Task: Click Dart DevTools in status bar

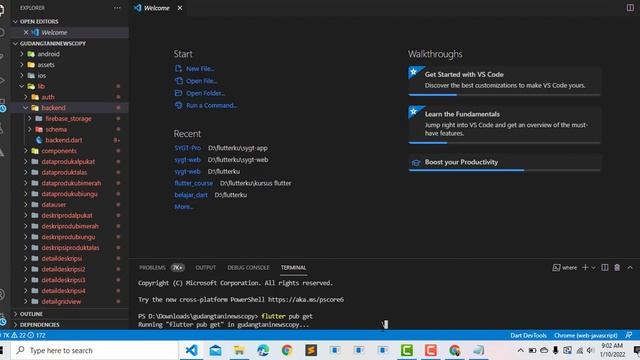Action: click(528, 336)
